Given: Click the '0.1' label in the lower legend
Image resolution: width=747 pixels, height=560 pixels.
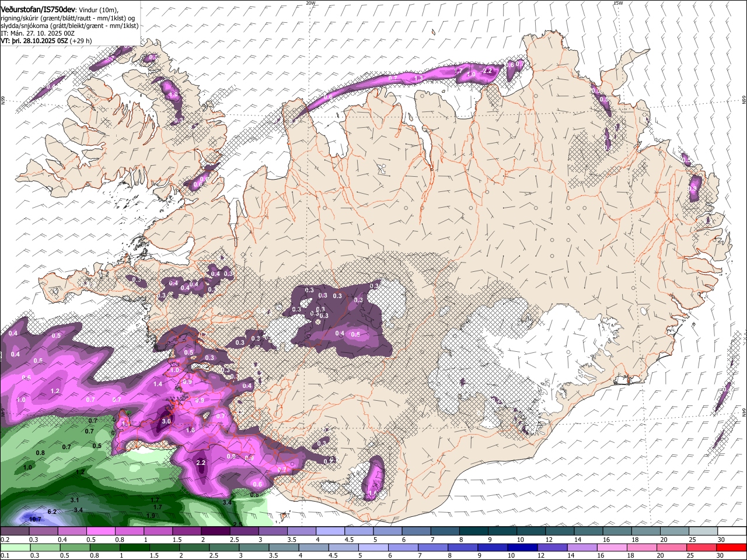Looking at the screenshot, I should (x=5, y=556).
